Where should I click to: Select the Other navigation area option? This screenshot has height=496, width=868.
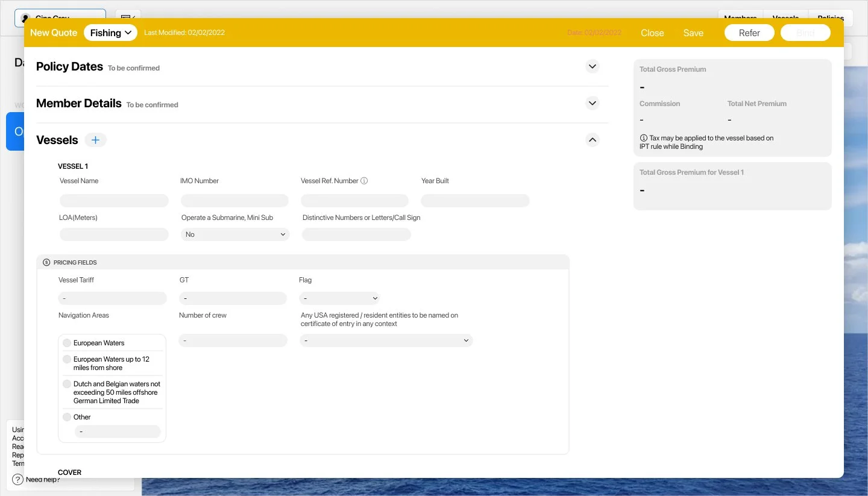click(x=67, y=417)
